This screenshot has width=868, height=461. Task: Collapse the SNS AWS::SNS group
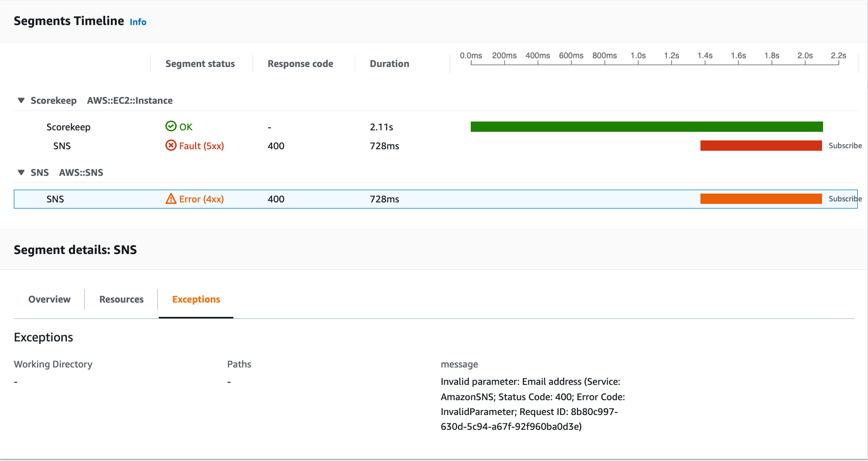pos(21,173)
